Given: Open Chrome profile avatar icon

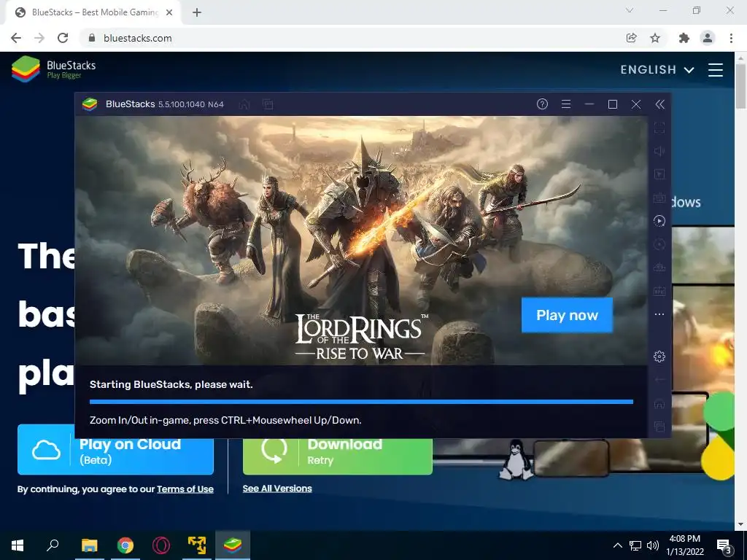Looking at the screenshot, I should point(708,38).
